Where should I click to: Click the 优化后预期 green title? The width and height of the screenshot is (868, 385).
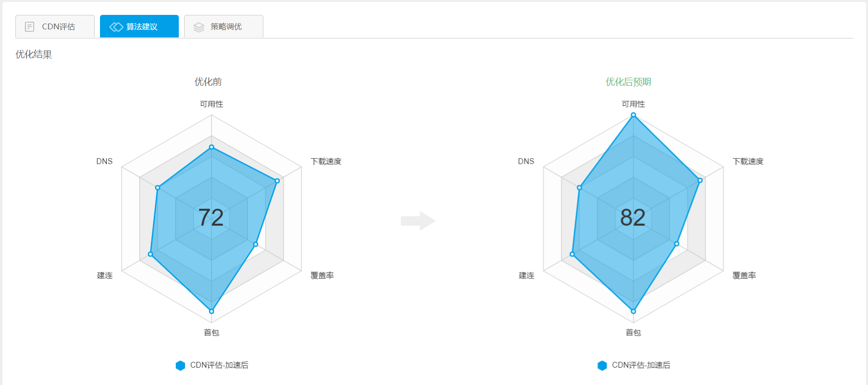(x=628, y=82)
